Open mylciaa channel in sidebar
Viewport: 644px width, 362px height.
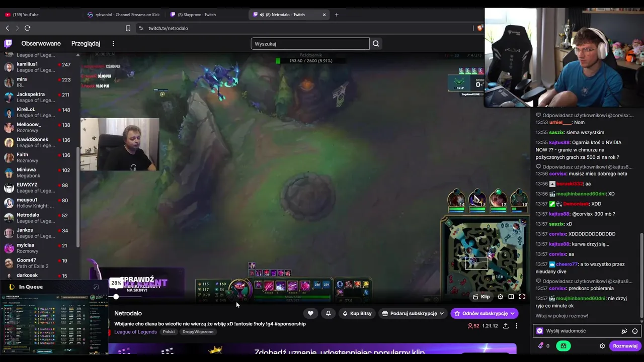38,248
